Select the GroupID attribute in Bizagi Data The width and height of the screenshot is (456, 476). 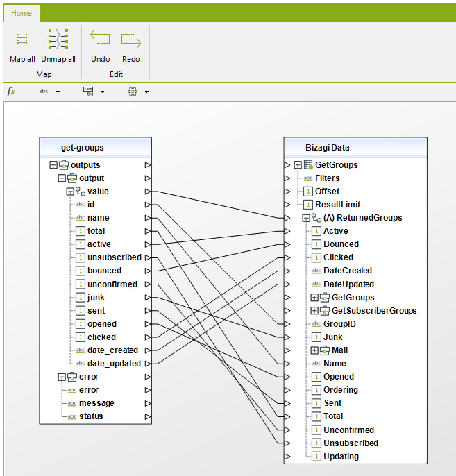[339, 324]
